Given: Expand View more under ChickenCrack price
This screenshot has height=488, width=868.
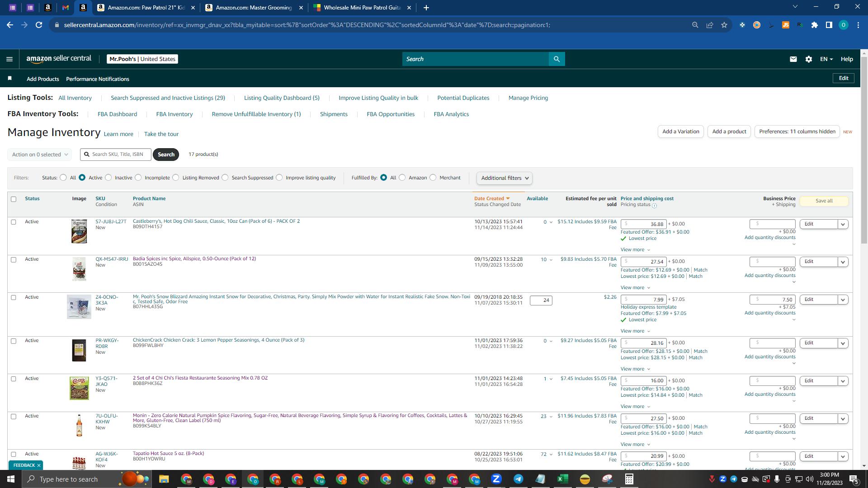Looking at the screenshot, I should pyautogui.click(x=635, y=369).
